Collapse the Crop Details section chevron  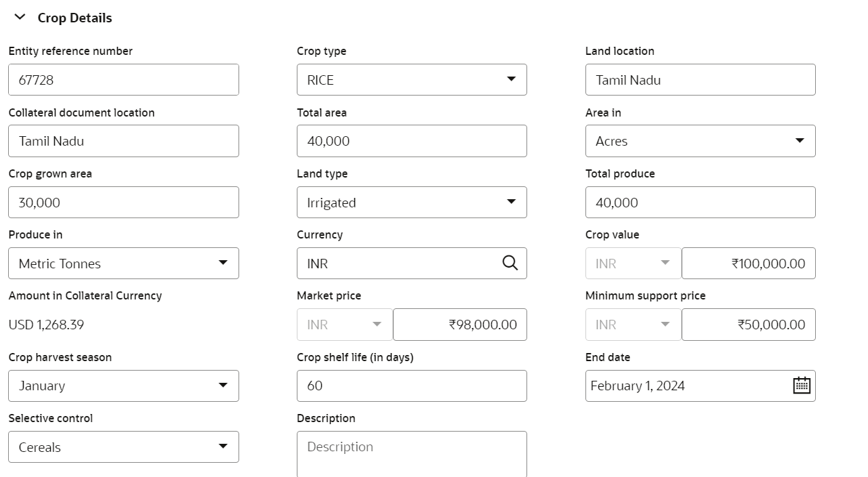tap(20, 18)
